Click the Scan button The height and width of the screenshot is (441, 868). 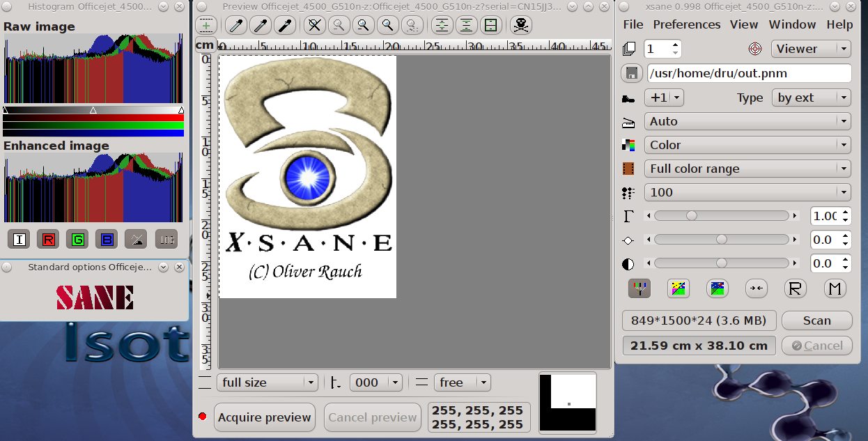pos(817,320)
